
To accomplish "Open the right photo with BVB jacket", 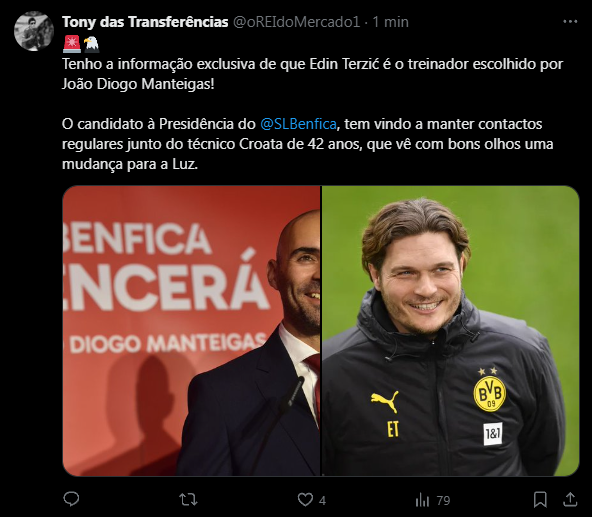I will point(450,330).
